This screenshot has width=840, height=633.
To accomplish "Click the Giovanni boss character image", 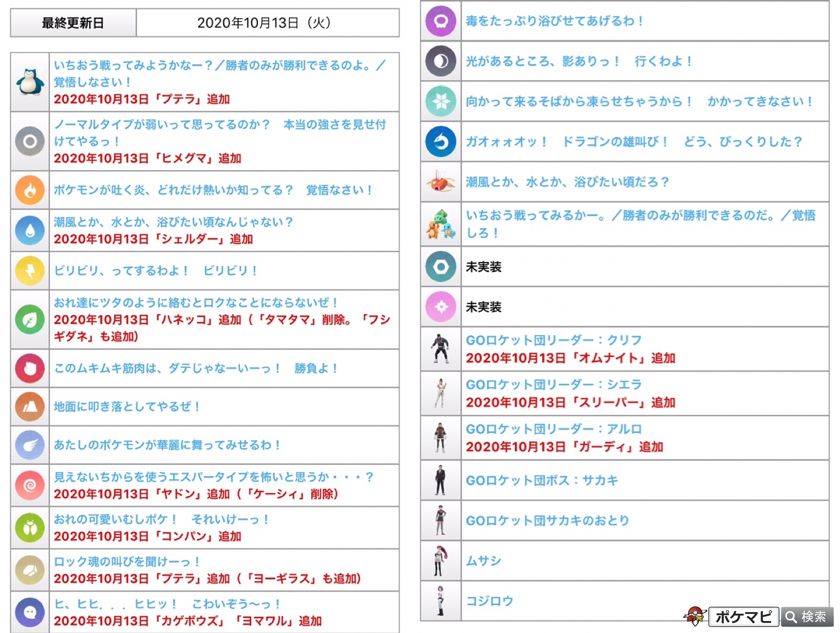I will coord(440,480).
